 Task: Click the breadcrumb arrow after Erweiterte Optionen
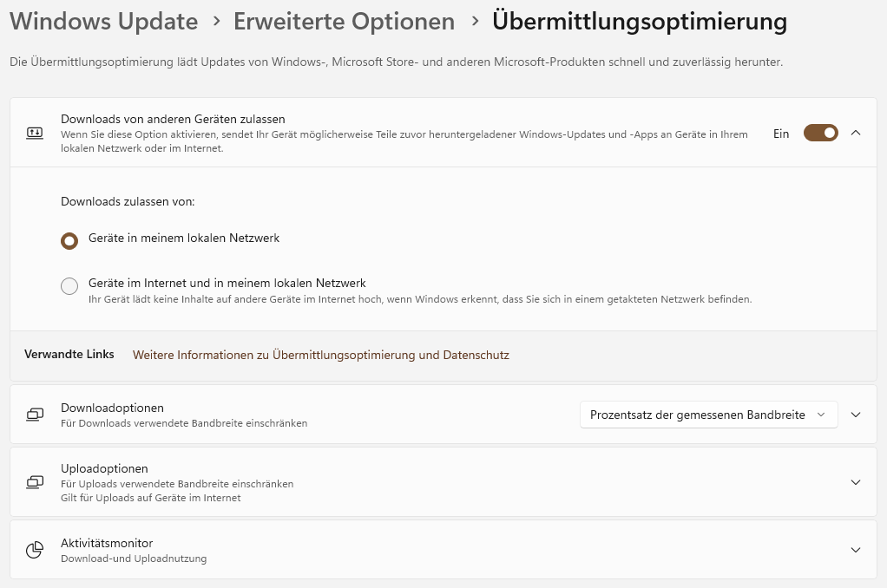click(474, 22)
